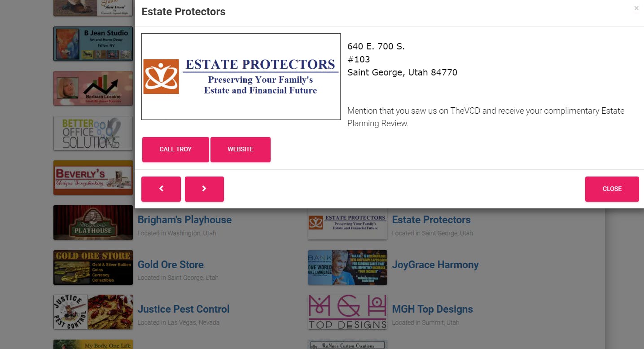
Task: Select the Estate Protectors listing title link
Action: (431, 220)
